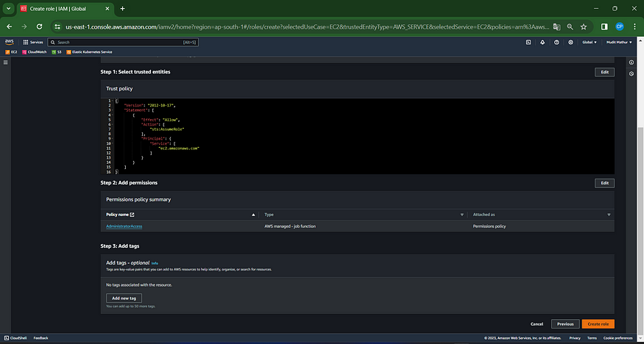Edit Step 1 trusted entities
The height and width of the screenshot is (344, 644).
click(604, 72)
